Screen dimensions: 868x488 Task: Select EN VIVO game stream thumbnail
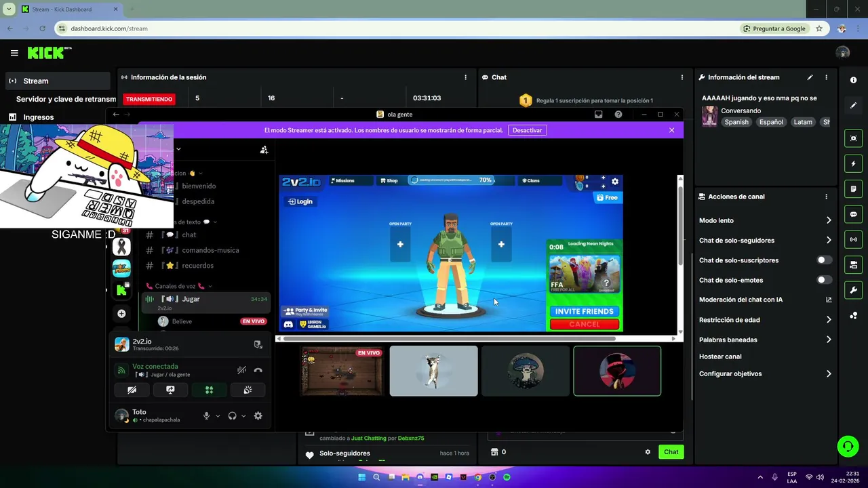[x=342, y=371]
